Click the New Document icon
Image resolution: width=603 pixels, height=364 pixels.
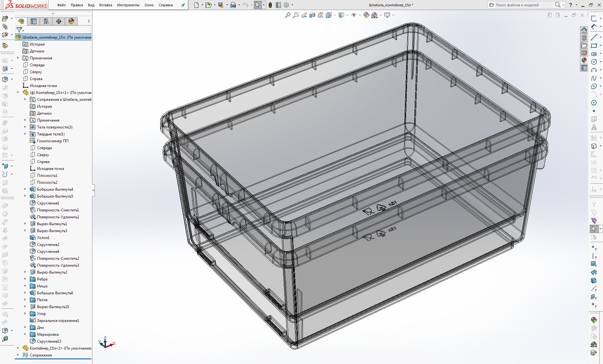tap(197, 5)
